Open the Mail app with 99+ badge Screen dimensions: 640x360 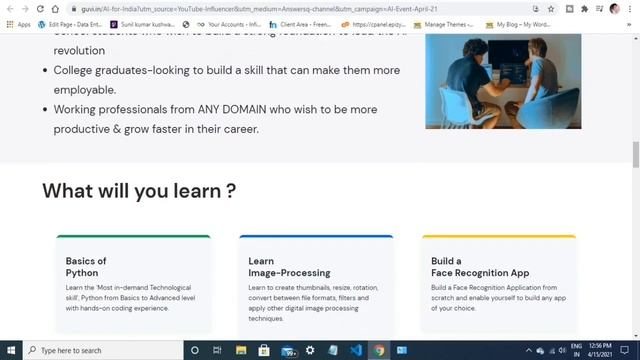pyautogui.click(x=288, y=351)
